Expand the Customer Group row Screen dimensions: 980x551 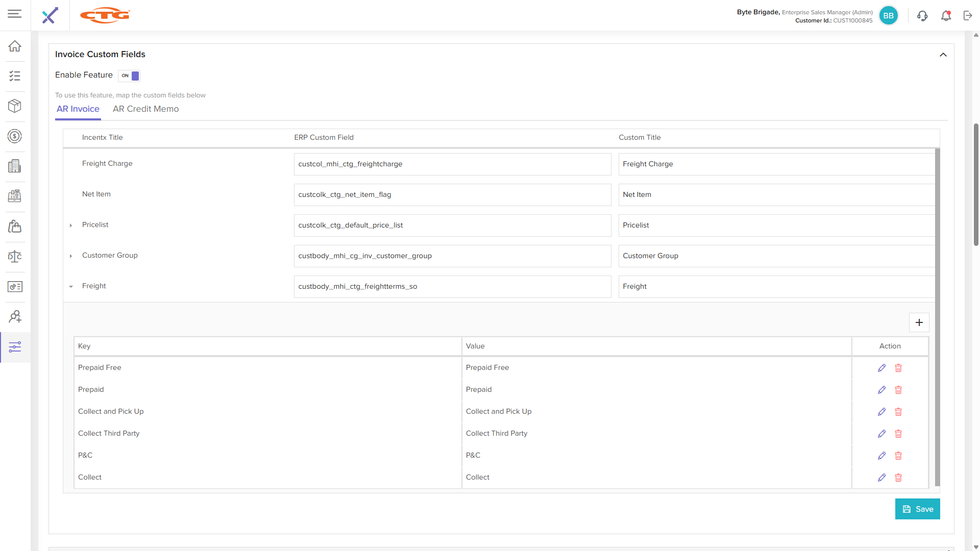71,256
